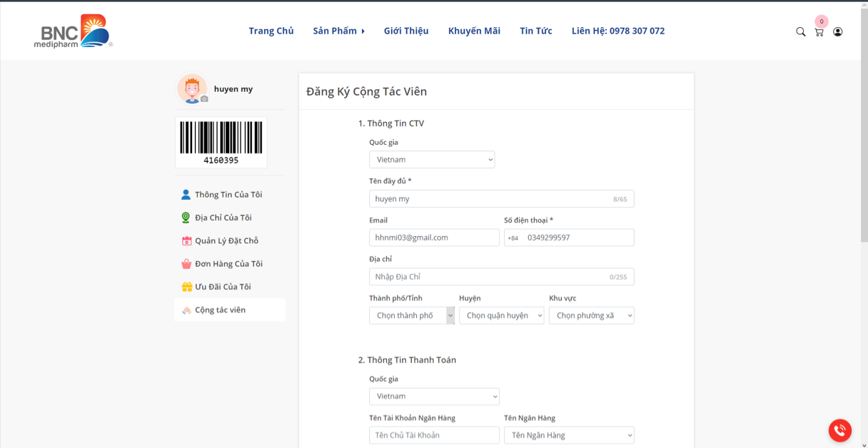Expand the Huyện district dropdown
868x448 pixels.
tap(501, 315)
